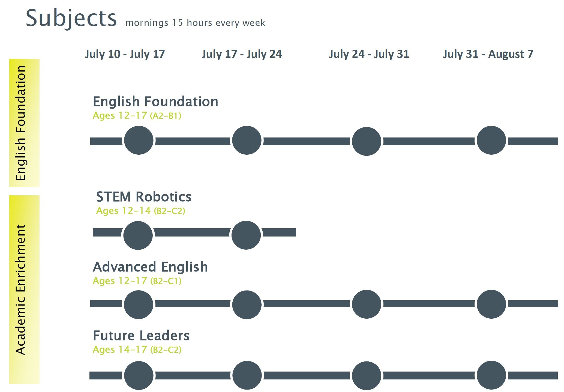This screenshot has height=392, width=564.
Task: Click the Future Leaders course title
Action: [141, 336]
